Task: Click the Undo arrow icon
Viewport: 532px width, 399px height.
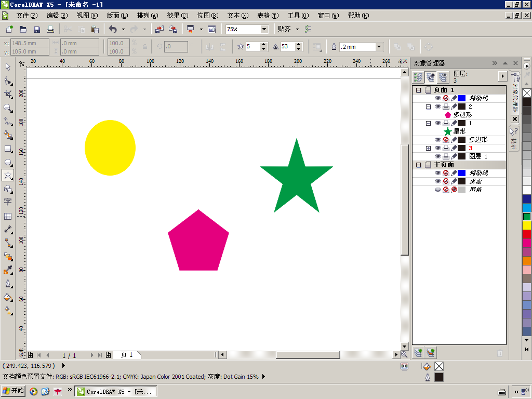Action: pyautogui.click(x=113, y=30)
